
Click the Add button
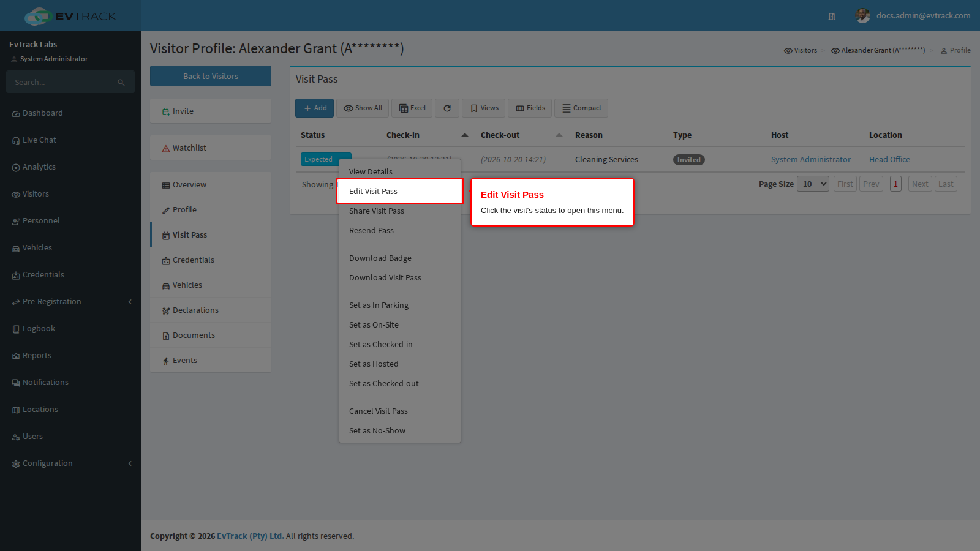[x=314, y=108]
